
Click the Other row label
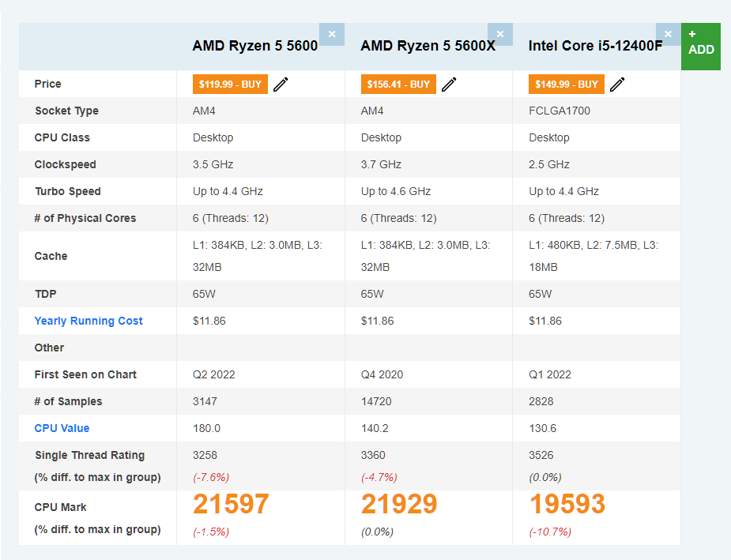coord(49,348)
